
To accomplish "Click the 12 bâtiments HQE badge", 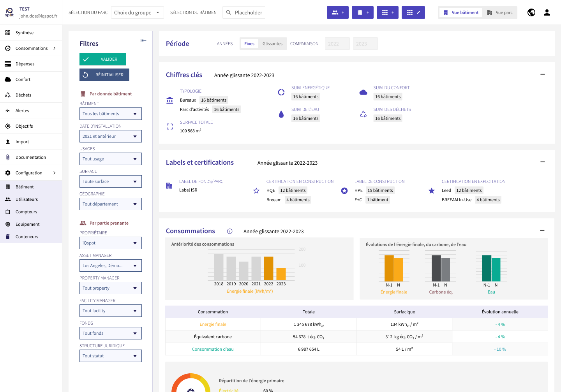I will point(293,190).
